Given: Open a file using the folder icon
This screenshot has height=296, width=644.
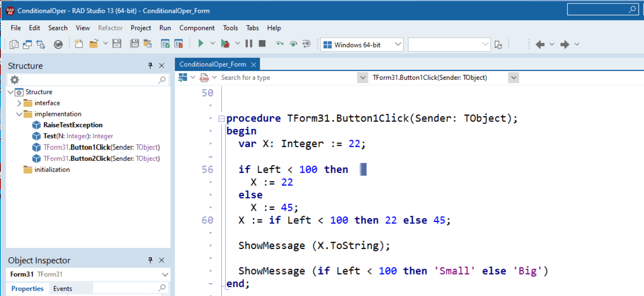Looking at the screenshot, I should (94, 44).
